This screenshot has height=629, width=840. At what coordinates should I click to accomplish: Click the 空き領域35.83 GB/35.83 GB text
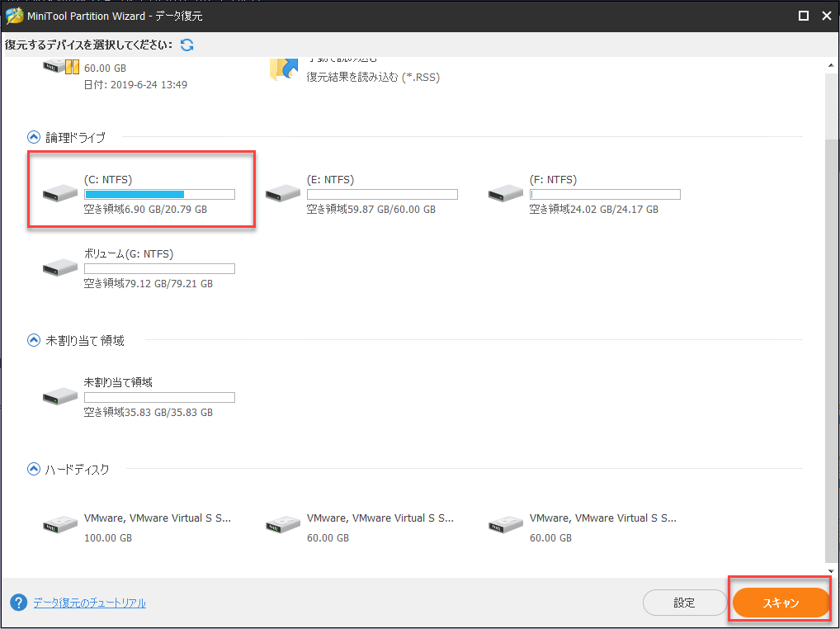point(149,412)
